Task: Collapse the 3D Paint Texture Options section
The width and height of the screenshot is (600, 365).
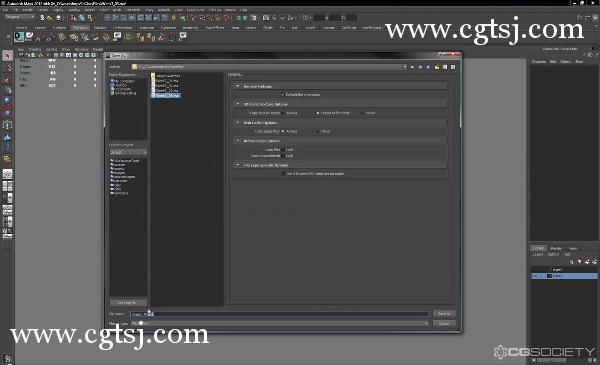Action: tap(238, 104)
